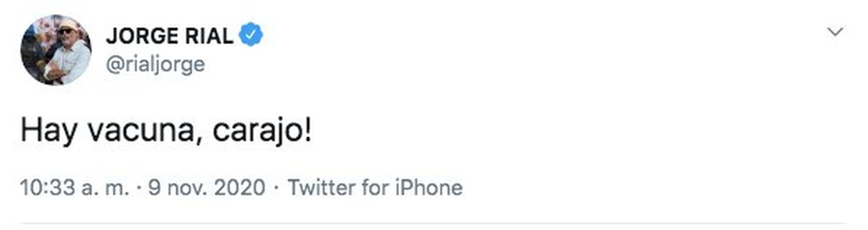Click the word Hay starting the tweet

point(49,134)
